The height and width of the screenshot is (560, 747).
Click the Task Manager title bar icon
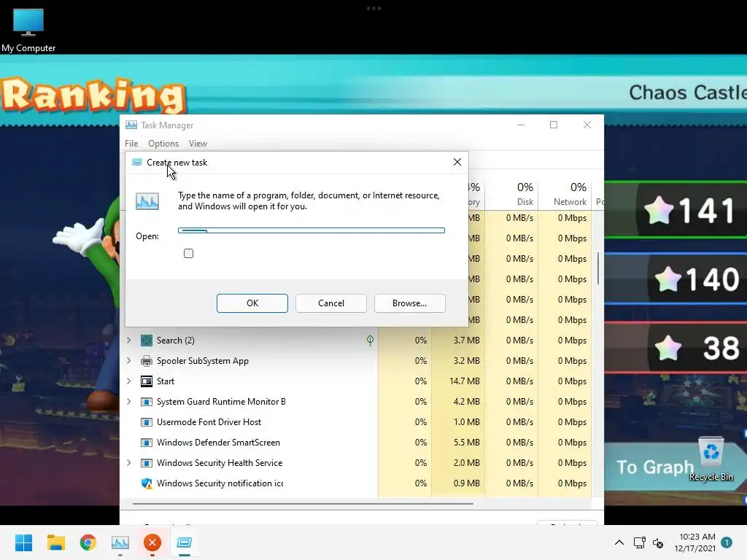[x=131, y=125]
